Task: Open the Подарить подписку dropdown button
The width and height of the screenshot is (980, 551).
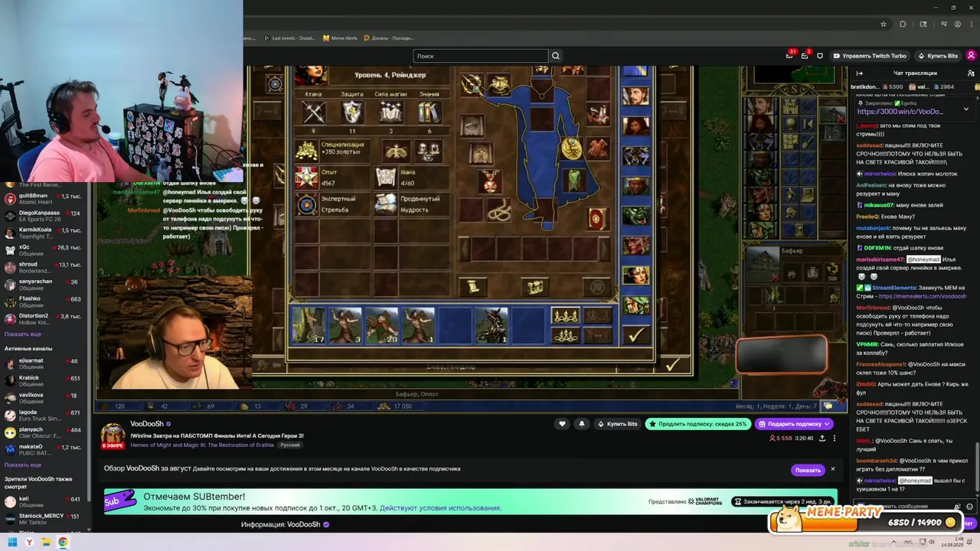Action: 794,424
